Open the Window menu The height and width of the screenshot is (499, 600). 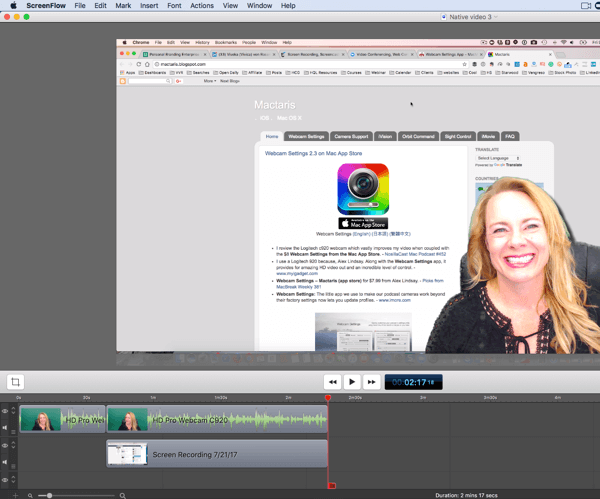[259, 6]
